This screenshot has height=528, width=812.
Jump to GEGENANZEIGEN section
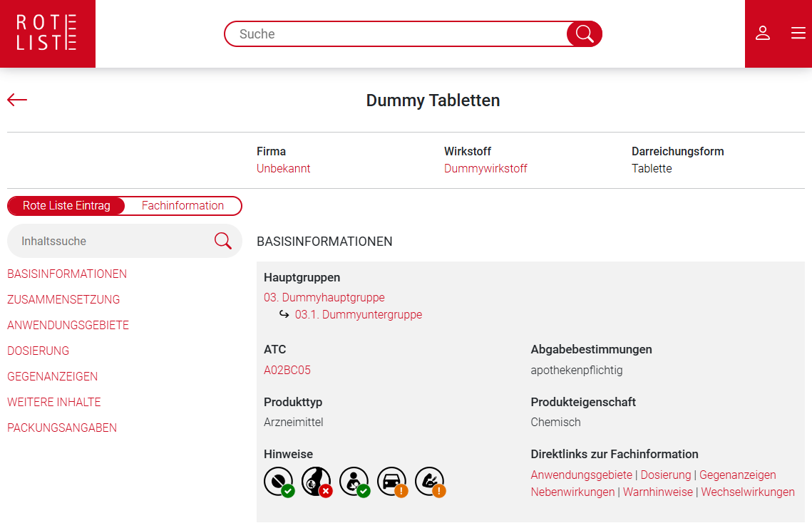coord(52,376)
